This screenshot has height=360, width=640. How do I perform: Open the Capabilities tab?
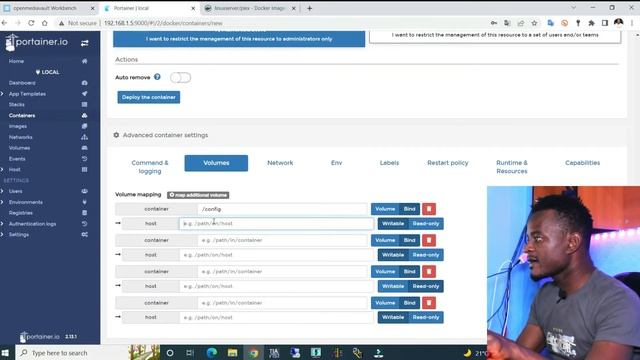click(582, 163)
